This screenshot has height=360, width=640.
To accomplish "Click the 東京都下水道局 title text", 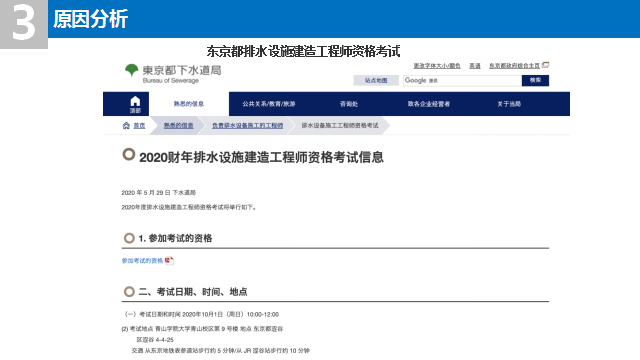I will (182, 70).
